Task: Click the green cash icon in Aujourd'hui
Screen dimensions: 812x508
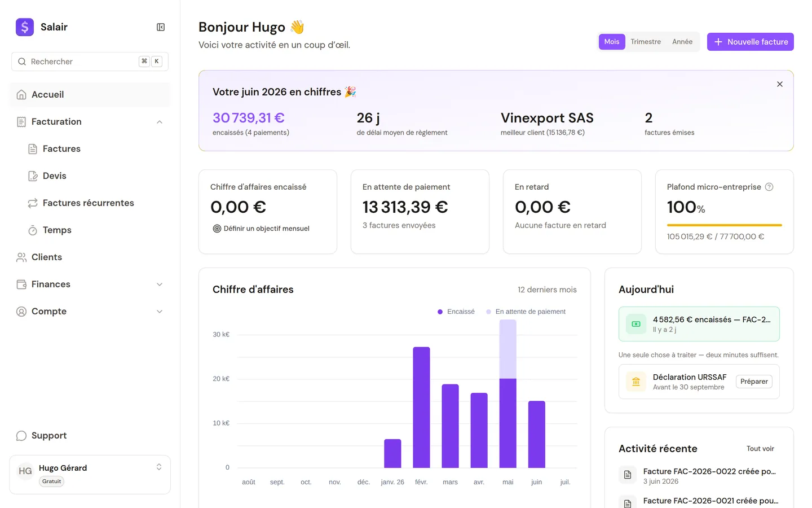Action: point(636,324)
